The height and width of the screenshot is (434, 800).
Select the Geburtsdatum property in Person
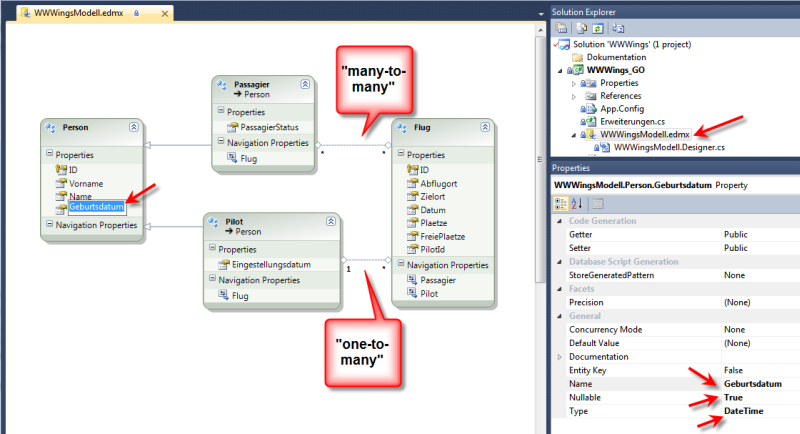click(96, 207)
